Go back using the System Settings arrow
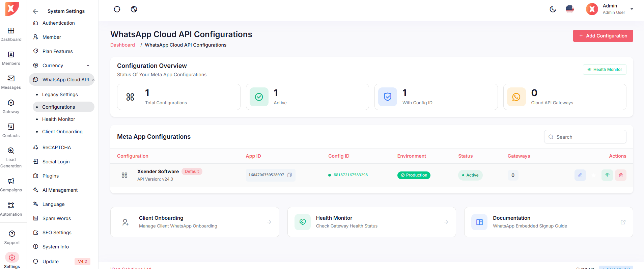 point(35,11)
